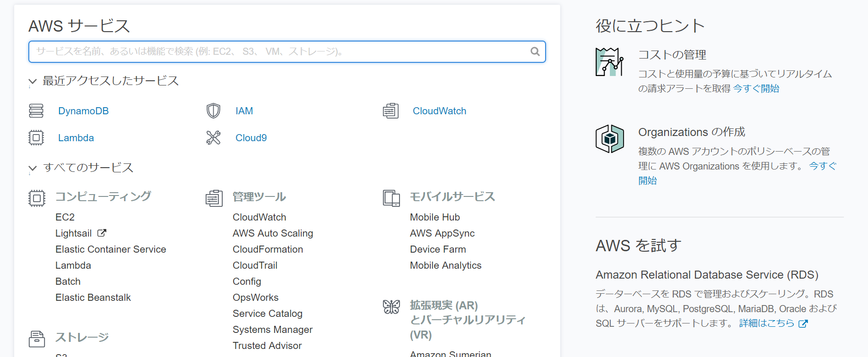Open Batch service
Screen dimensions: 868x357
pos(68,281)
